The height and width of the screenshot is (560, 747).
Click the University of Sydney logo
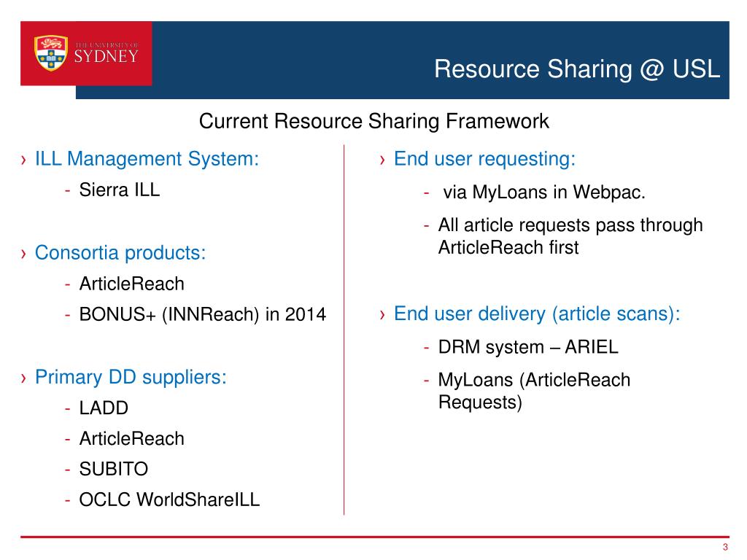[86, 53]
